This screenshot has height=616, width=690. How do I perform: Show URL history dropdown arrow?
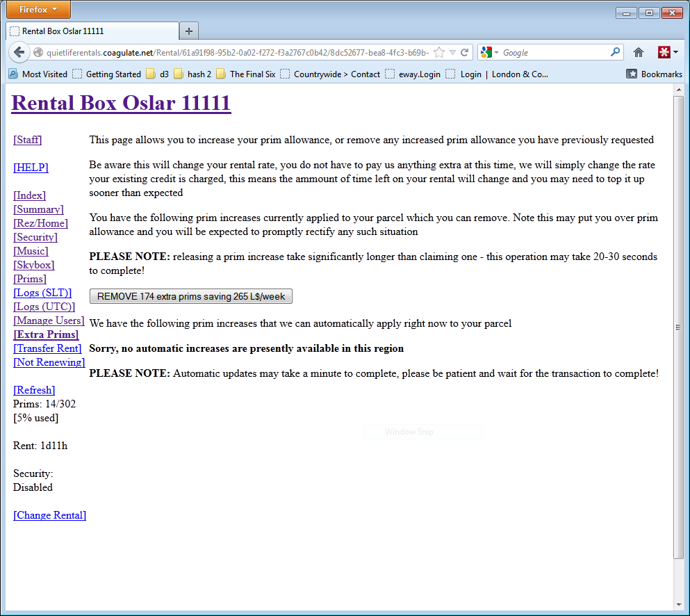[452, 52]
